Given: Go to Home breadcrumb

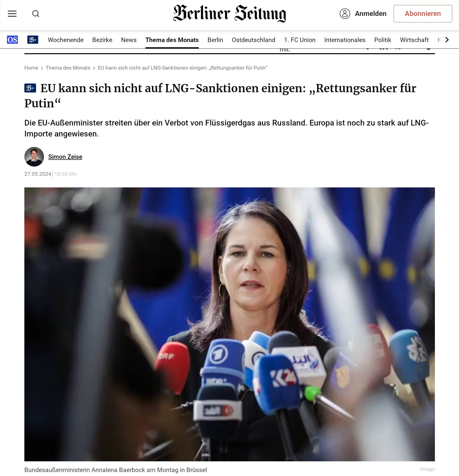Looking at the screenshot, I should pyautogui.click(x=31, y=68).
